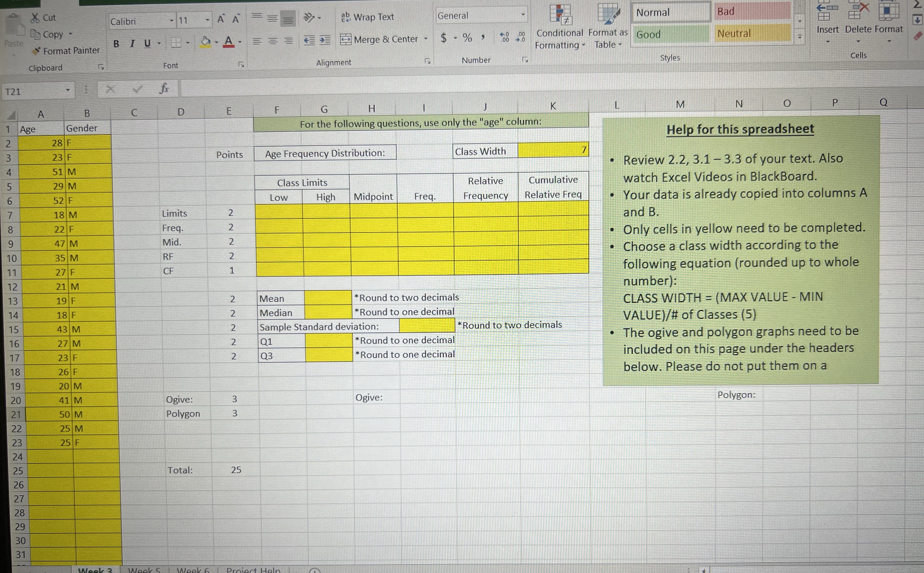
Task: Open the Calibri font name dropdown
Action: (172, 20)
